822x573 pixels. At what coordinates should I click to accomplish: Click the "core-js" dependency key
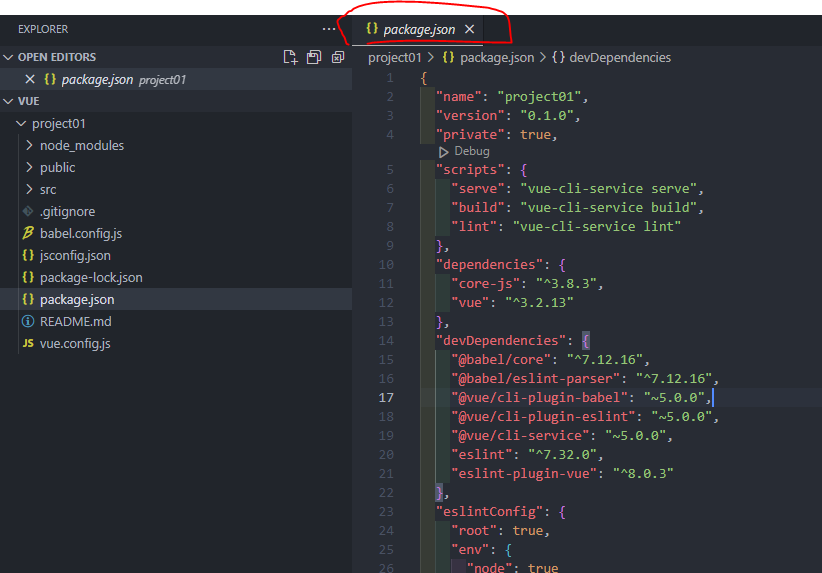click(x=485, y=284)
